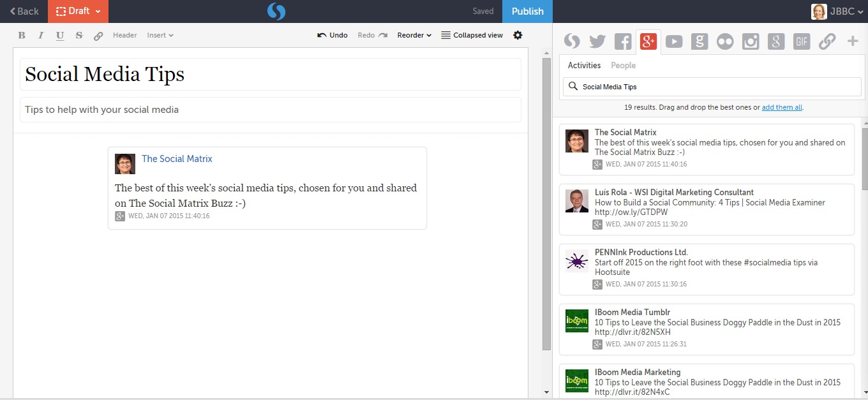868x400 pixels.
Task: Open the editor settings gear icon
Action: coord(518,35)
